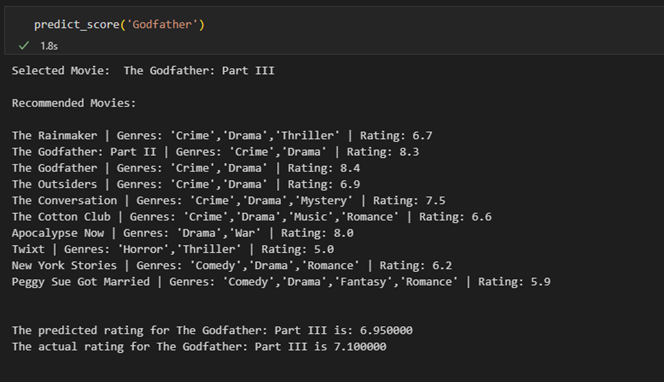664x382 pixels.
Task: Click the closing parenthesis in code cell
Action: 202,25
